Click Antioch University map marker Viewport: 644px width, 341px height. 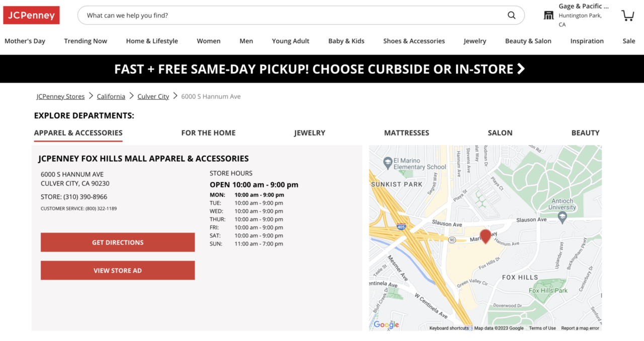coord(562,217)
